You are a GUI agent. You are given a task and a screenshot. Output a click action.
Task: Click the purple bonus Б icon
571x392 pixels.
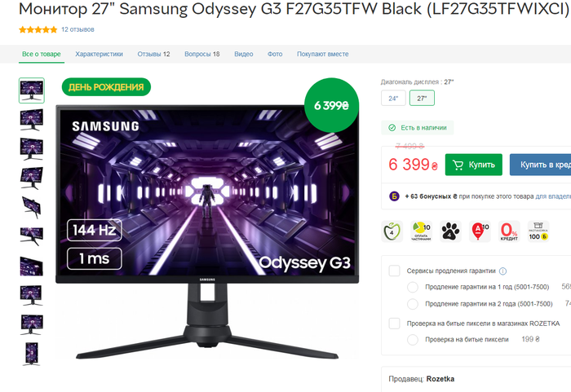pos(394,196)
